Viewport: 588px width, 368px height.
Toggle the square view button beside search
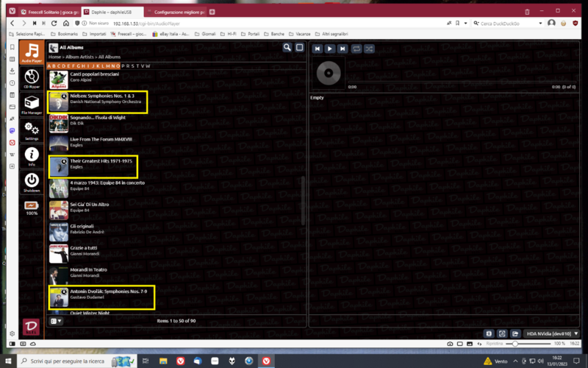click(x=299, y=48)
